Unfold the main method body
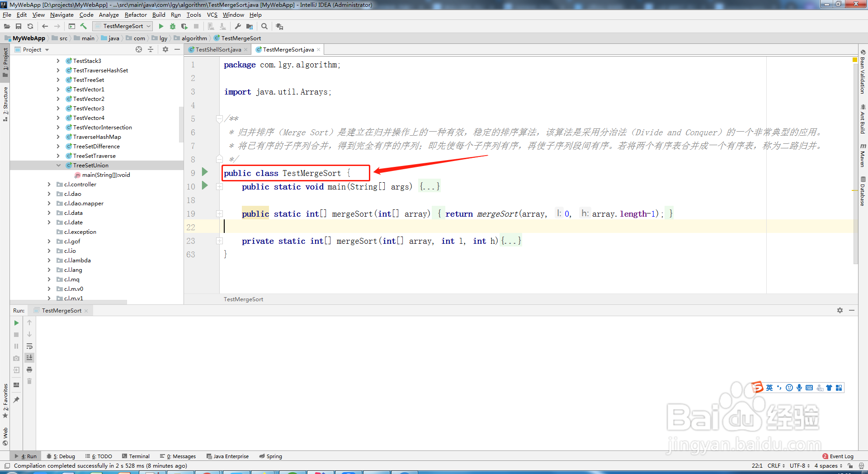Image resolution: width=868 pixels, height=474 pixels. pyautogui.click(x=220, y=186)
